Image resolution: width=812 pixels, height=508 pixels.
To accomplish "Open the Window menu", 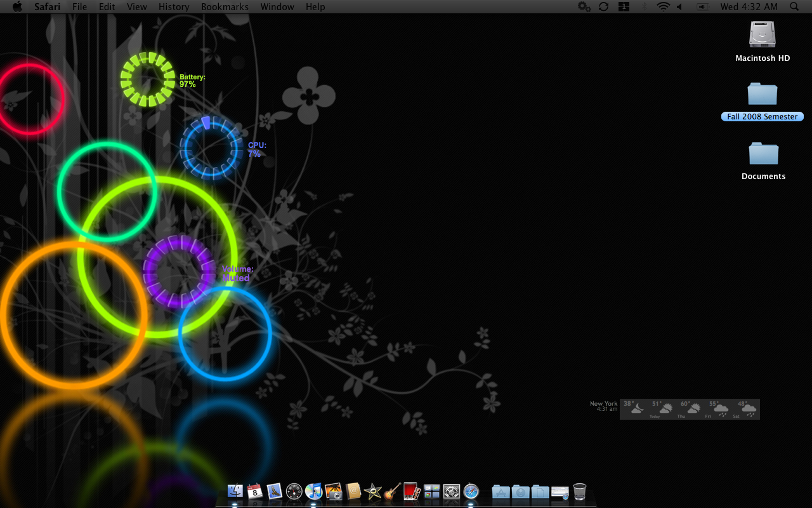I will pyautogui.click(x=277, y=6).
